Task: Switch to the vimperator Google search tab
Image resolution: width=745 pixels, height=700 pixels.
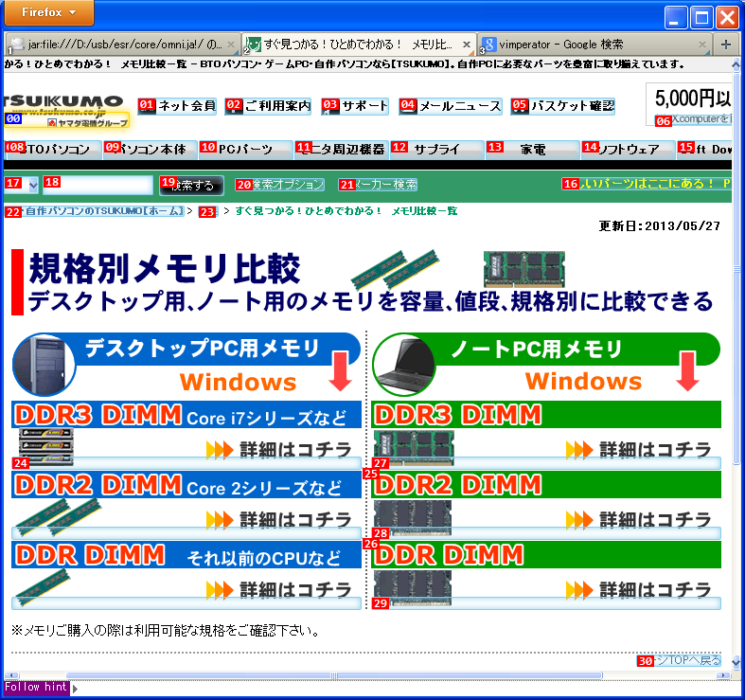Action: [594, 45]
